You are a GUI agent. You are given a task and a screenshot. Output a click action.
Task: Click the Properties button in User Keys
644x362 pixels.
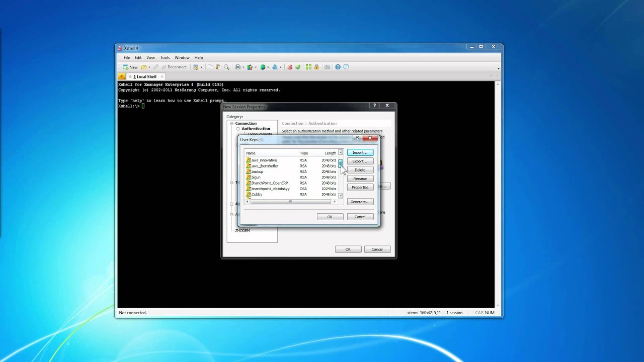(360, 188)
